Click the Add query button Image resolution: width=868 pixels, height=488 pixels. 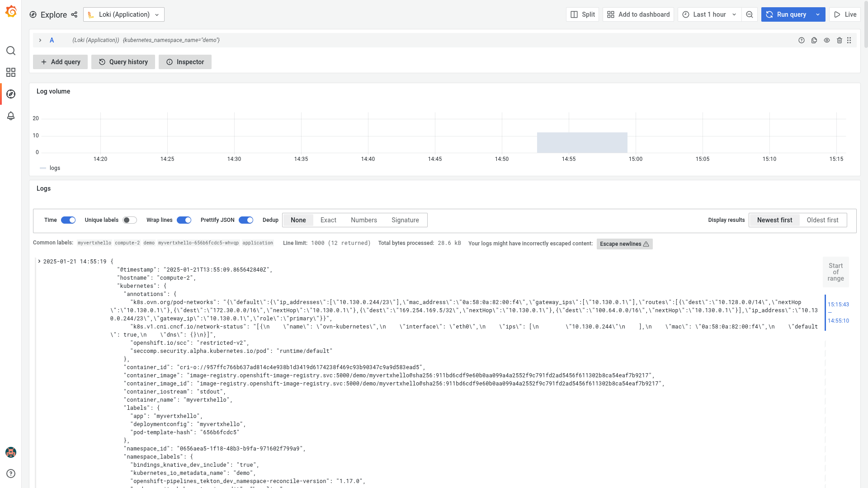pos(60,62)
